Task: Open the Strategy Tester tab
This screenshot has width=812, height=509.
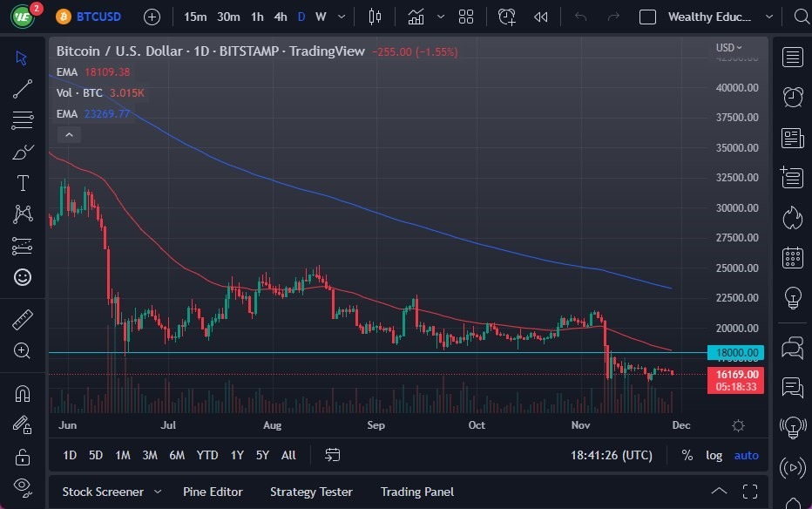Action: [x=311, y=492]
